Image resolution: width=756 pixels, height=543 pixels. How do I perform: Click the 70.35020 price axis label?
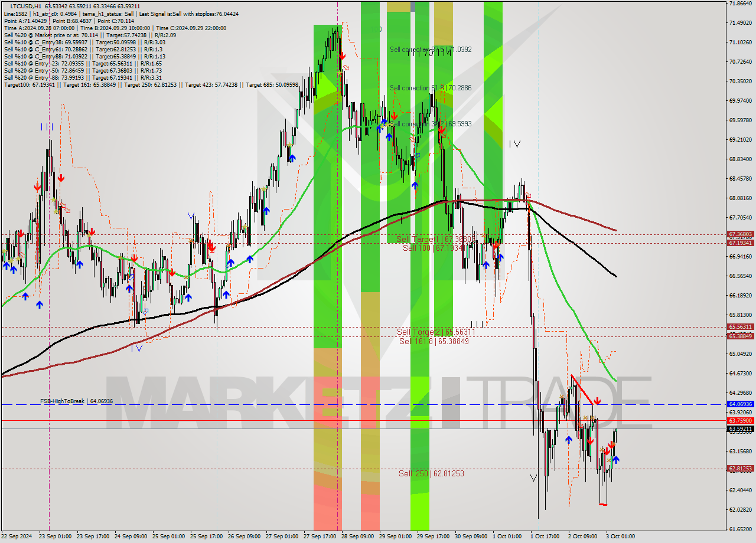pos(740,81)
